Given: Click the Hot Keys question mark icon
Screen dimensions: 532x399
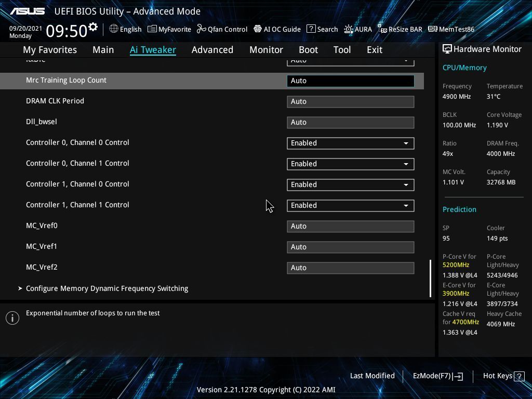Looking at the screenshot, I should pyautogui.click(x=519, y=376).
